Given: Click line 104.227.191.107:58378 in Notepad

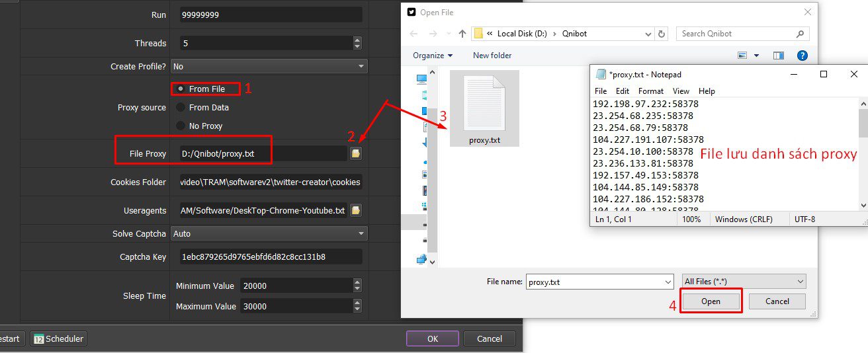Looking at the screenshot, I should pos(648,139).
